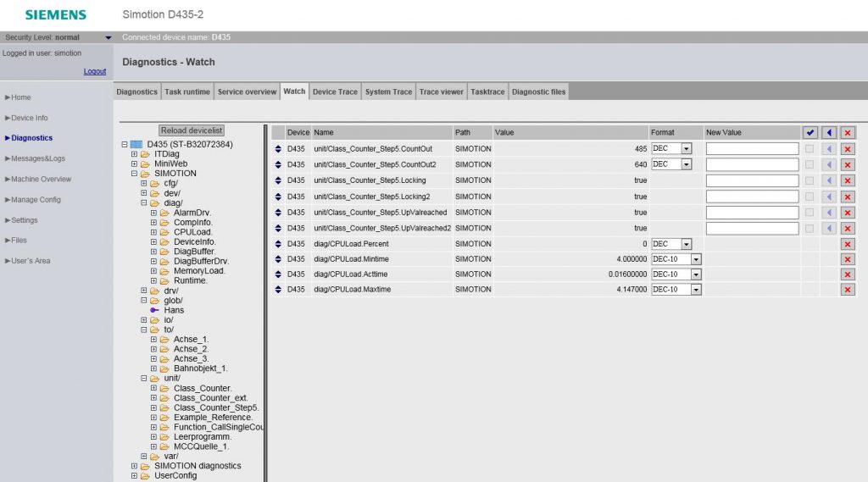Click reorder arrows for the CPULoad.Percent row
Viewport: 868px width, 482px height.
coord(277,244)
